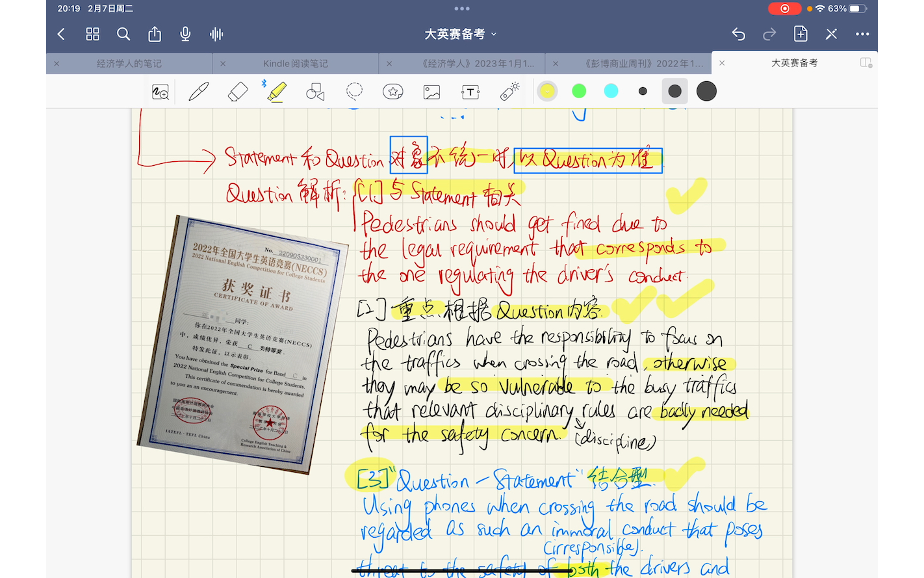Image resolution: width=924 pixels, height=578 pixels.
Task: Open the page thumbnails grid view
Action: pos(93,34)
